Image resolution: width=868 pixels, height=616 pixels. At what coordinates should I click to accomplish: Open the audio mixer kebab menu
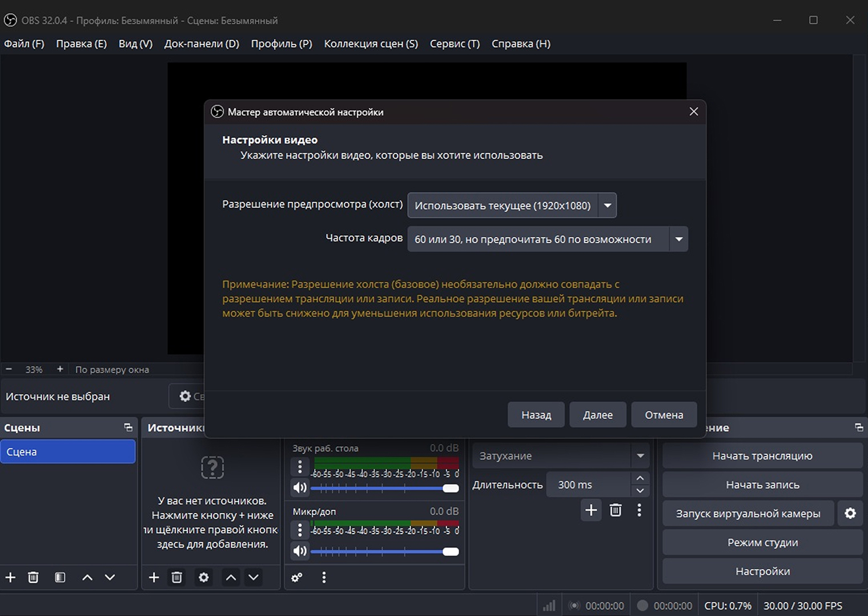point(324,578)
